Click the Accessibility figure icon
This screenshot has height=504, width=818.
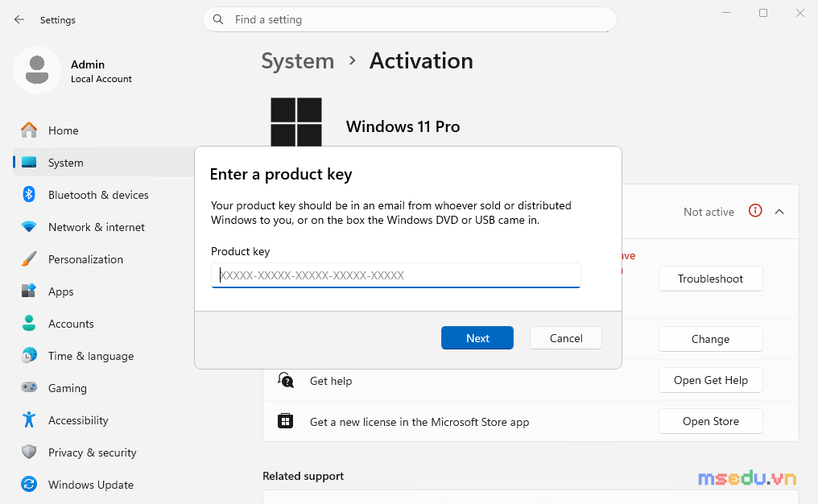tap(29, 420)
